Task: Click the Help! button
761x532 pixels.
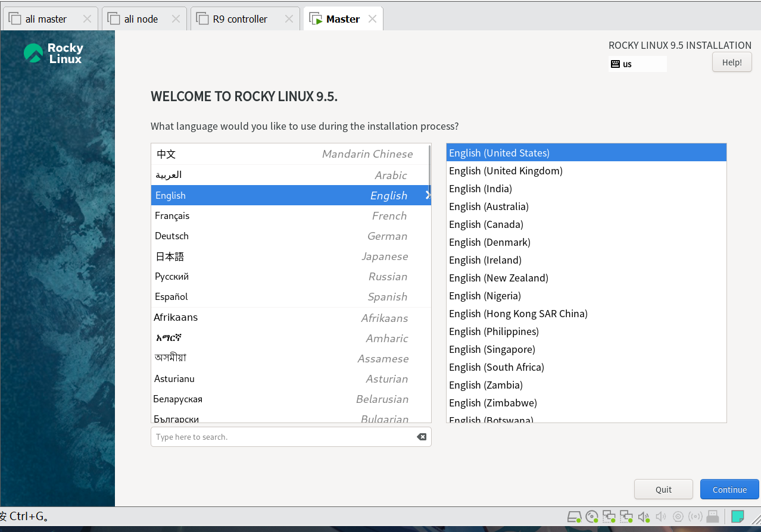Action: pos(732,62)
